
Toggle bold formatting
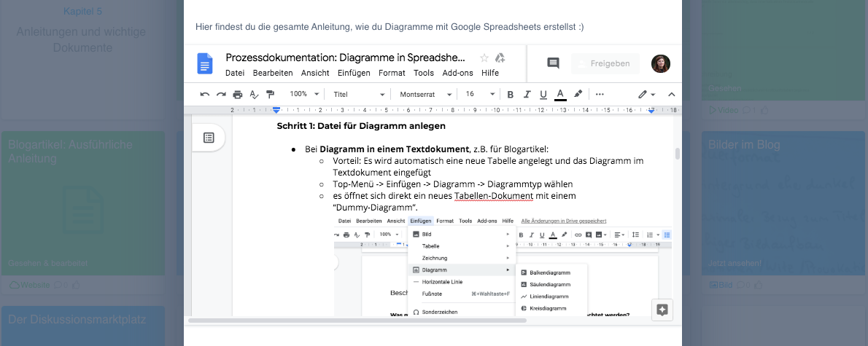pyautogui.click(x=511, y=94)
